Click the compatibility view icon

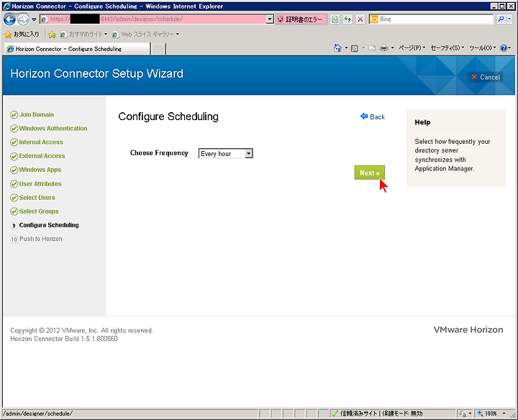(335, 19)
